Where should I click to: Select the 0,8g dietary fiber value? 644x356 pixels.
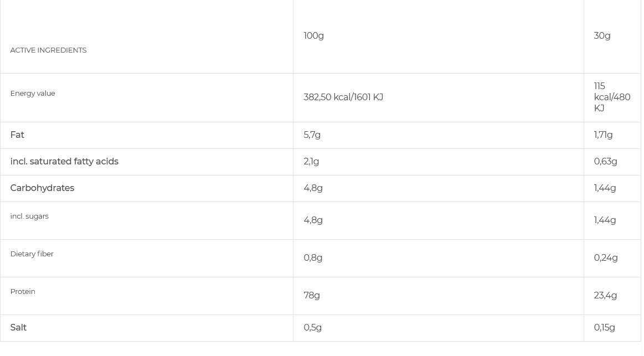pos(313,258)
